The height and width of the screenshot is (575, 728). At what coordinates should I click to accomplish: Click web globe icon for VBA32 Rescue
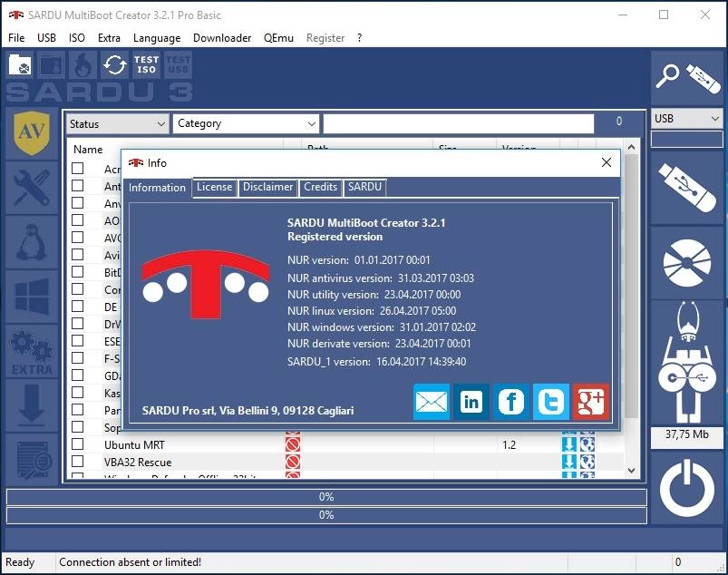587,462
